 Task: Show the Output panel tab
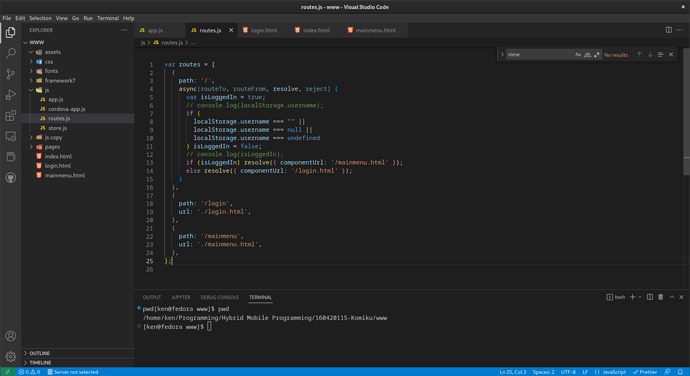point(152,297)
